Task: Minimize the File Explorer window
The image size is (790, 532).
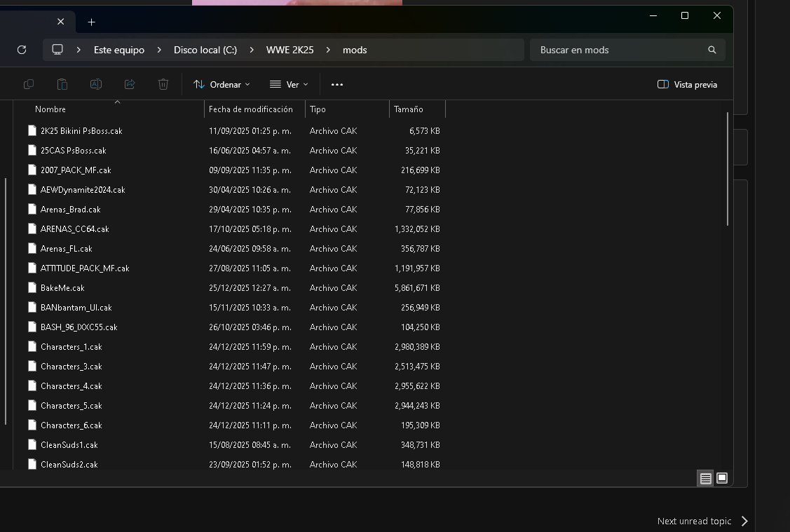Action: tap(653, 15)
